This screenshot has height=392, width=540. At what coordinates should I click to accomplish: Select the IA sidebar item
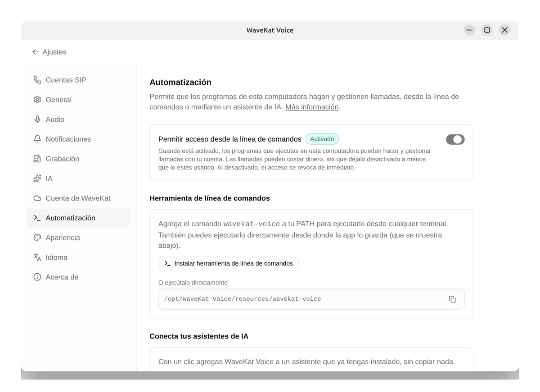coord(79,178)
